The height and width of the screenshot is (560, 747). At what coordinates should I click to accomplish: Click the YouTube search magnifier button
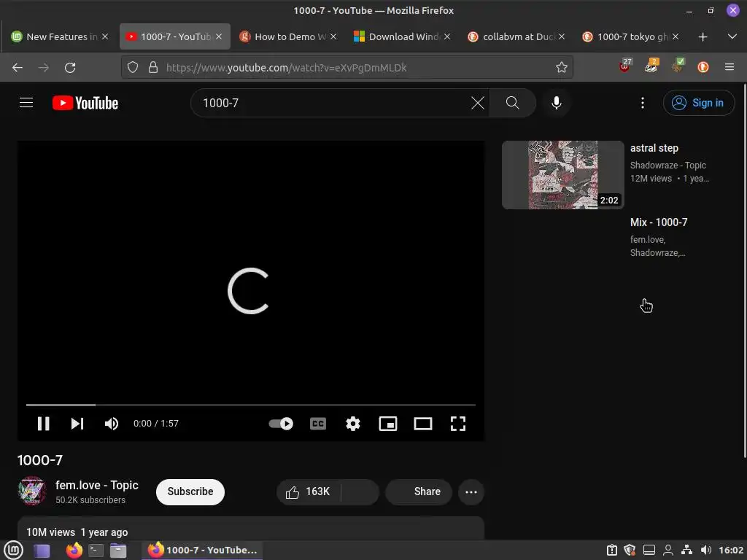tap(513, 103)
